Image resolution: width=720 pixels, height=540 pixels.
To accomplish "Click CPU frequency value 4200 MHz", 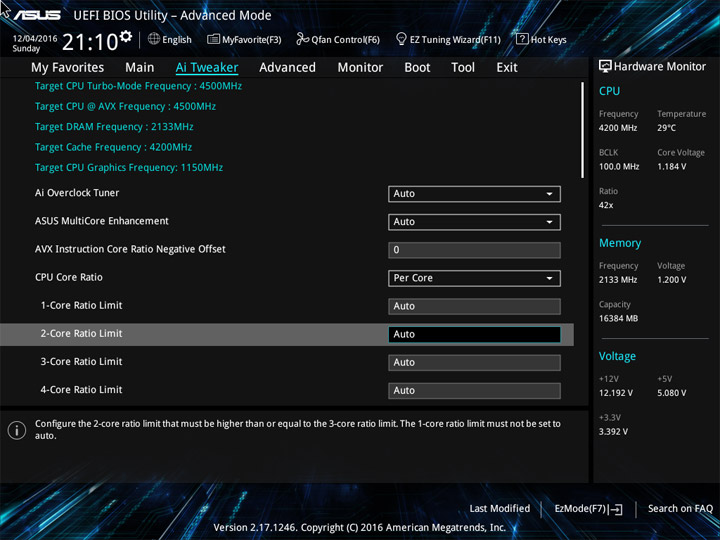I will click(x=618, y=128).
